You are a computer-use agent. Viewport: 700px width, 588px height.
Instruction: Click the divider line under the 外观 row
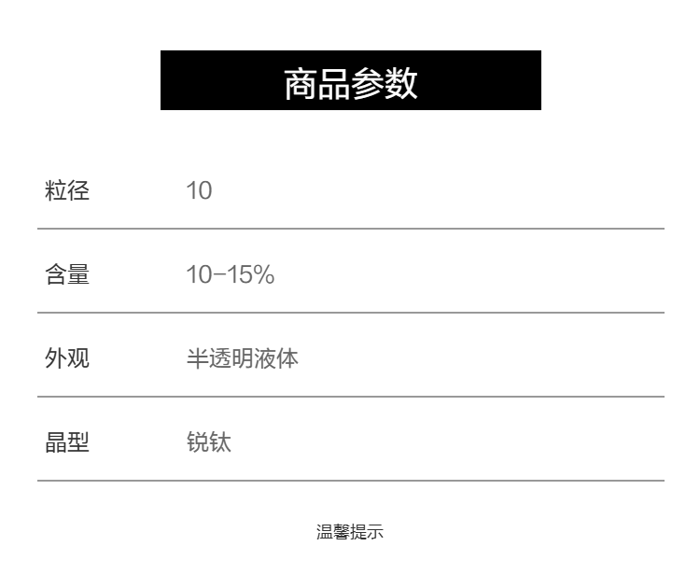coord(350,397)
